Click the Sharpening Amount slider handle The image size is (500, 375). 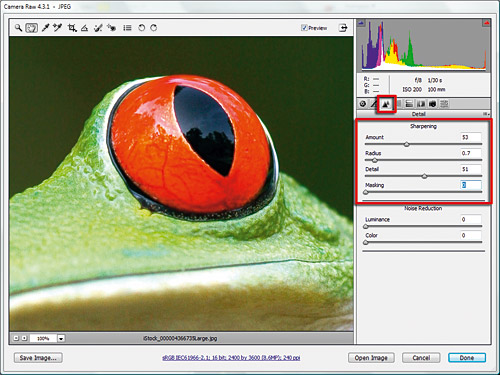(407, 144)
